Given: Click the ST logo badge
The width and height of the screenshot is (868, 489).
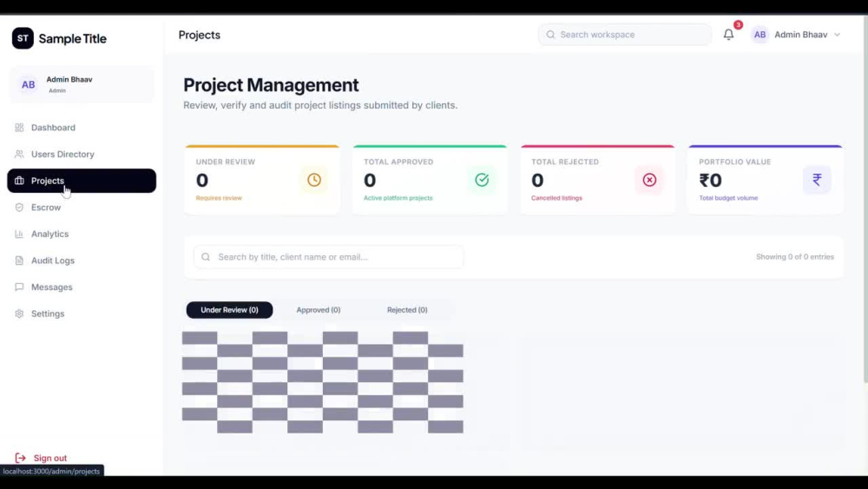Looking at the screenshot, I should [x=23, y=38].
